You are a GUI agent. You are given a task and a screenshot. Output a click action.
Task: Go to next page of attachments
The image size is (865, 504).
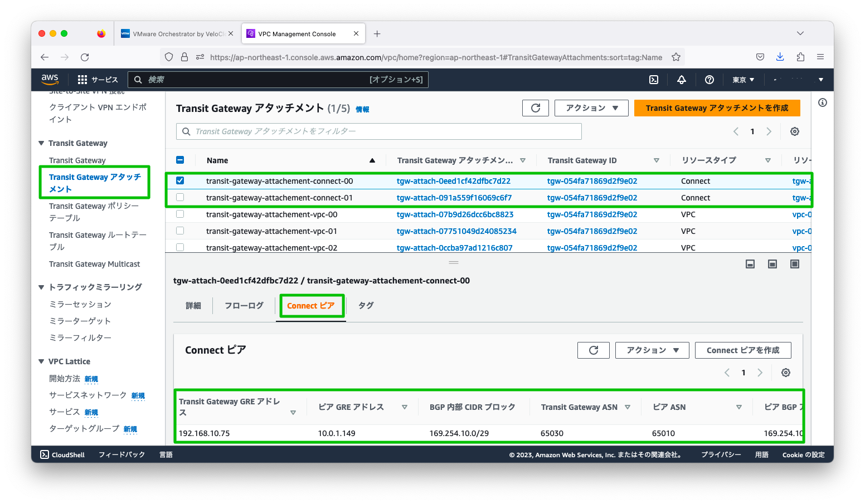pyautogui.click(x=769, y=131)
